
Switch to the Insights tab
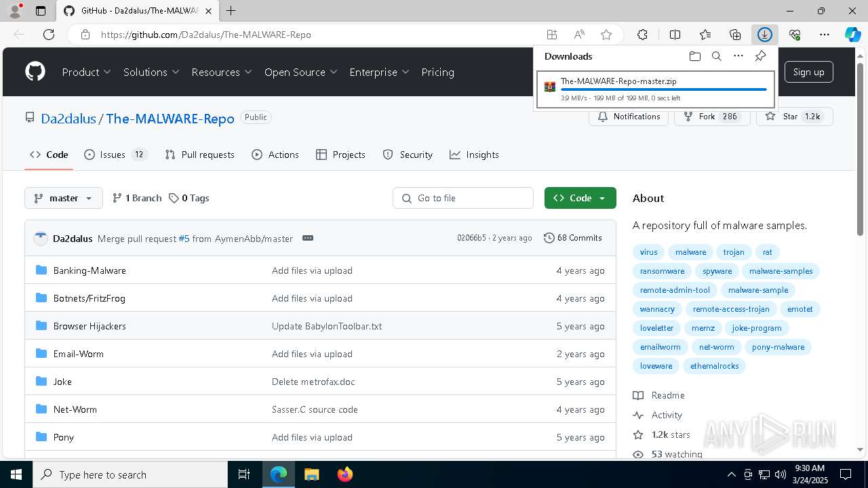point(474,155)
